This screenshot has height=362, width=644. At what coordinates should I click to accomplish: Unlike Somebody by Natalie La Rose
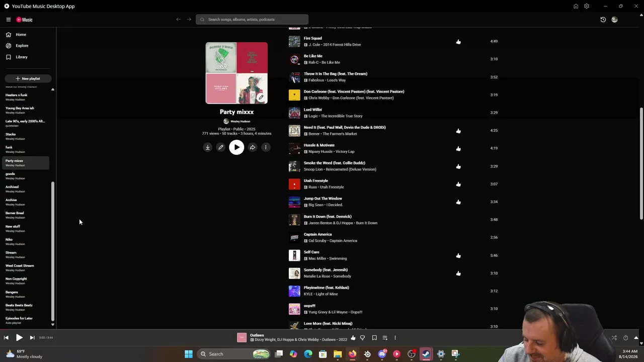(x=458, y=274)
